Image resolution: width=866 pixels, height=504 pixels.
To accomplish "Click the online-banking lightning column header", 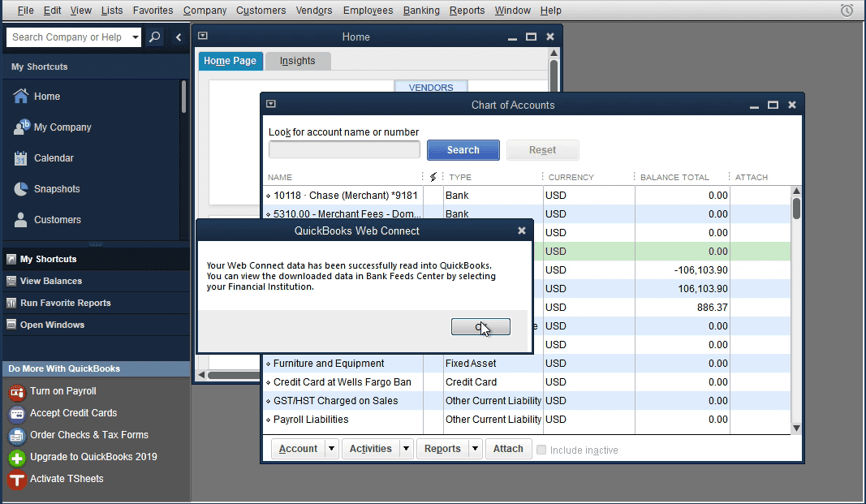I will coord(433,177).
